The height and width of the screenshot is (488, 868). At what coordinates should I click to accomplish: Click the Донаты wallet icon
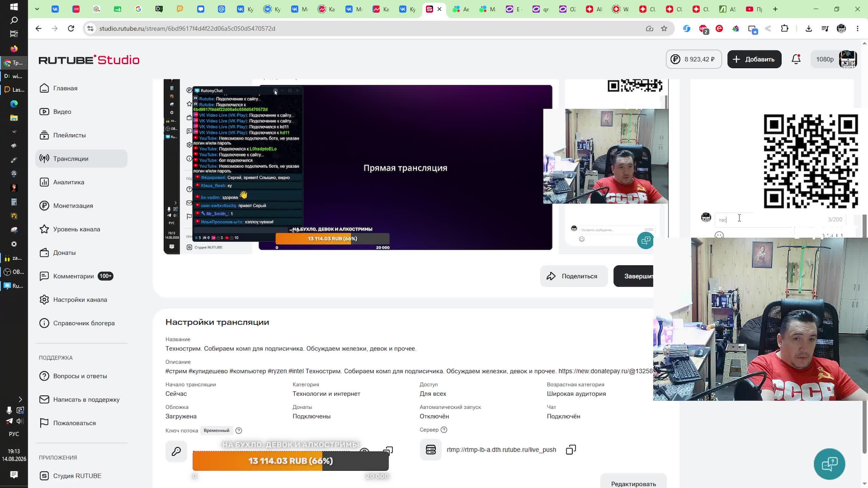(x=44, y=252)
